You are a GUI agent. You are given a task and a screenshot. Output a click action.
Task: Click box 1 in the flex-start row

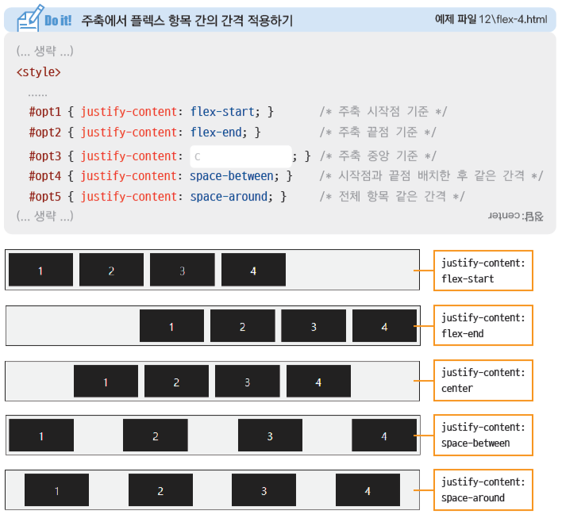click(41, 270)
